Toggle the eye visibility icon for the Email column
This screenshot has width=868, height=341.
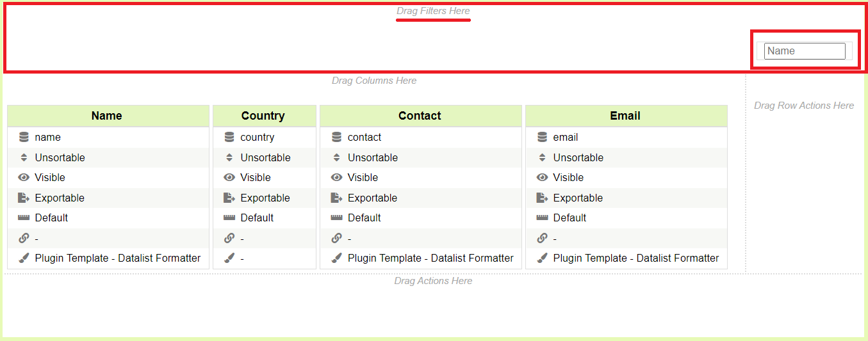(543, 177)
